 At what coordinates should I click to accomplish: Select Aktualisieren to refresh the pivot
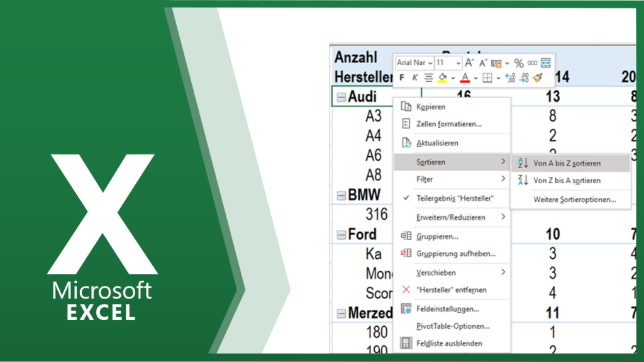point(452,143)
